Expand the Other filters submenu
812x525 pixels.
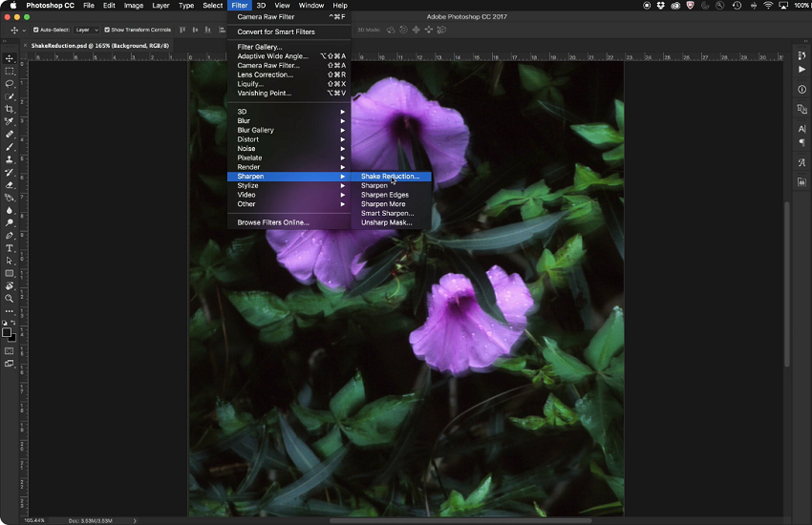(288, 204)
